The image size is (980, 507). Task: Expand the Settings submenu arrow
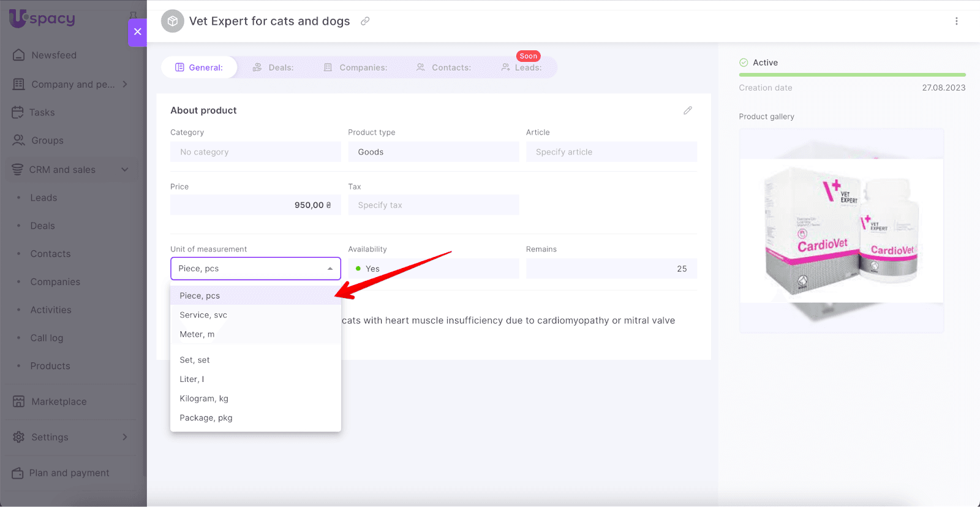point(125,437)
